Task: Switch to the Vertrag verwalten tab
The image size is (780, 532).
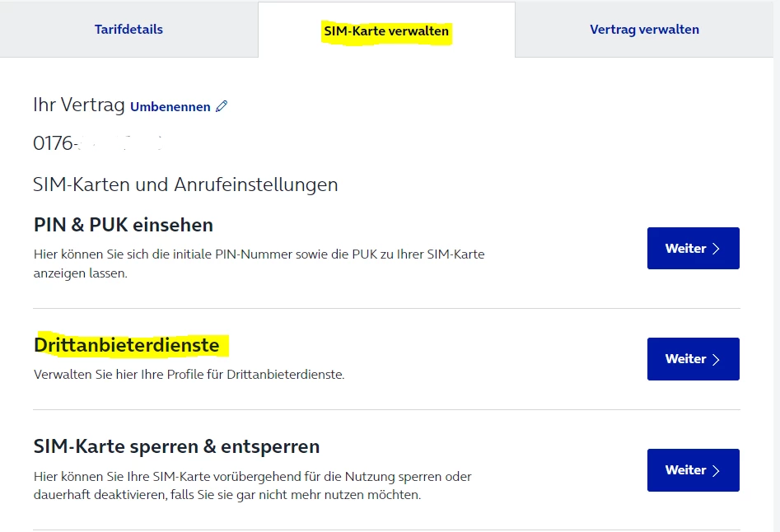Action: click(644, 30)
